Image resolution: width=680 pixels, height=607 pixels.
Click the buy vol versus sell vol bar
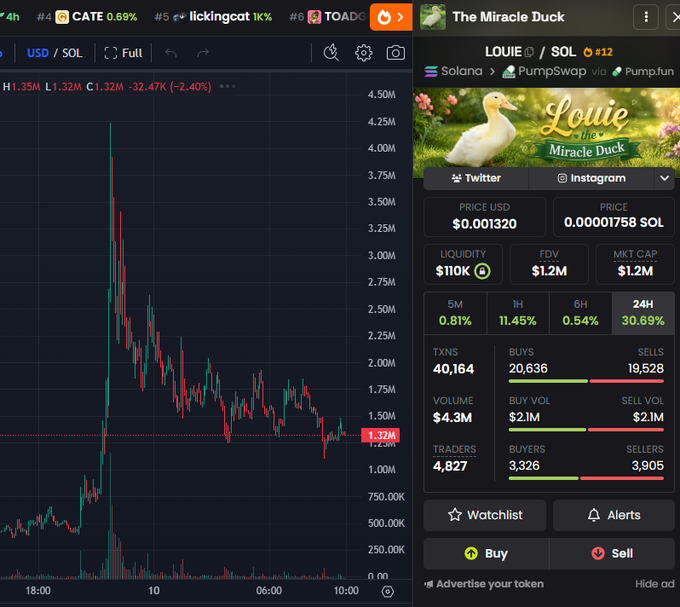586,430
